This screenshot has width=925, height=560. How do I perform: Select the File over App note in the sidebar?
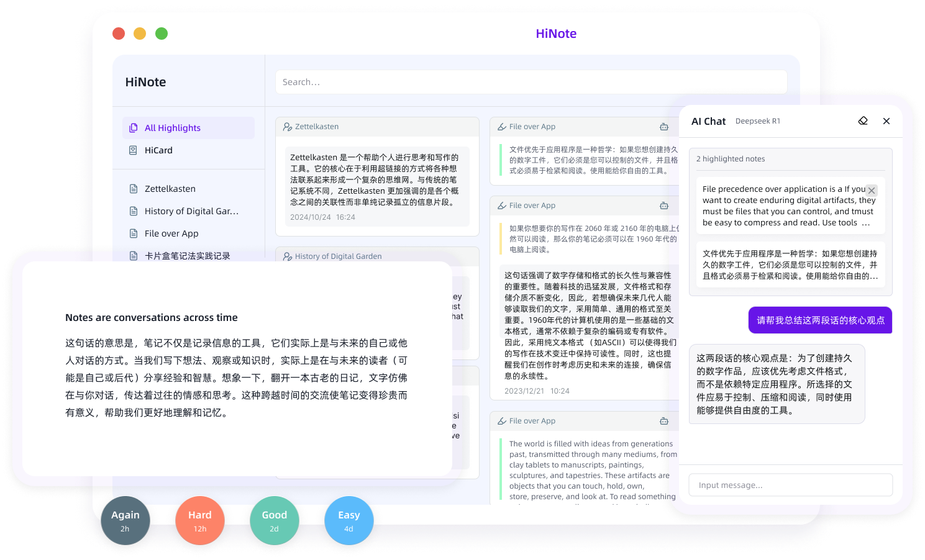pos(170,233)
